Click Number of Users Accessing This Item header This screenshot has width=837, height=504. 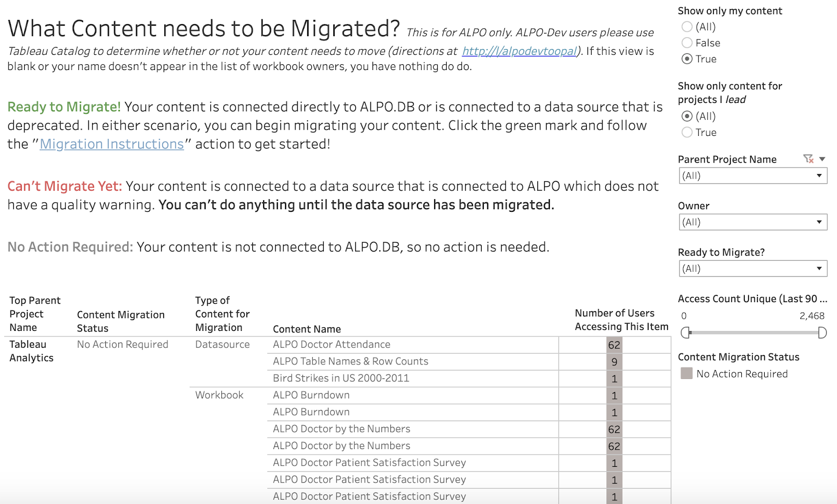click(621, 319)
